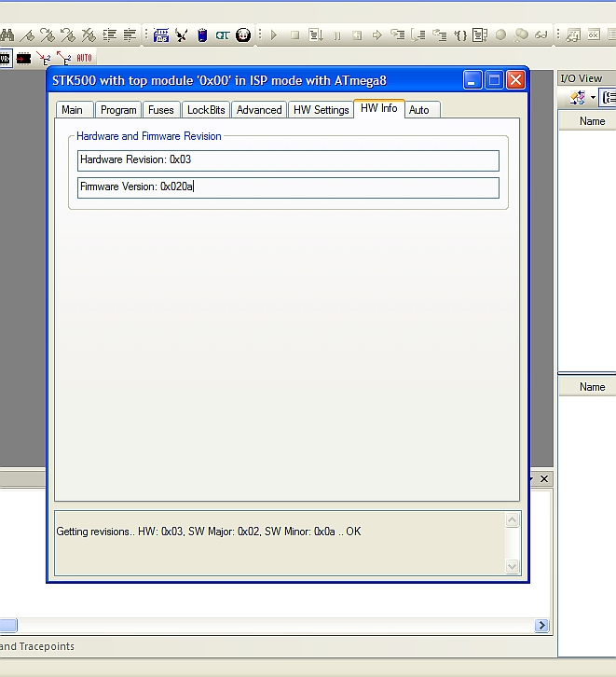Screen dimensions: 616x677
Task: Click the 'Getting revisions' log message
Action: [x=209, y=532]
